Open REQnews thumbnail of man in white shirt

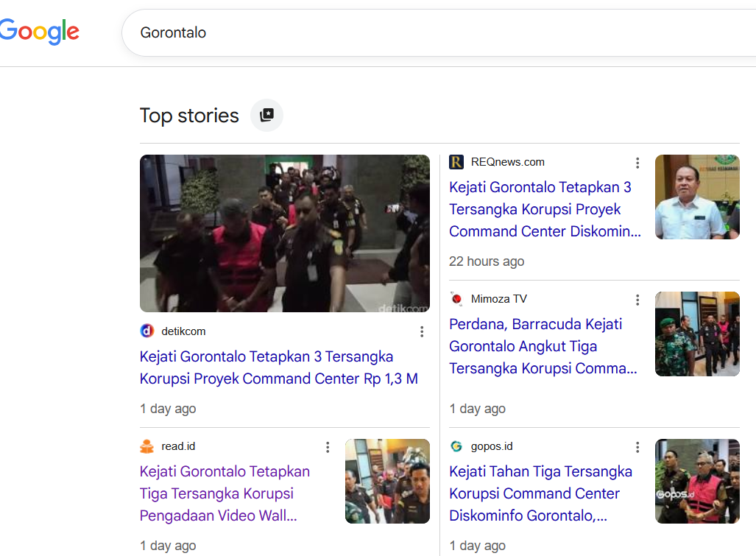pyautogui.click(x=697, y=197)
